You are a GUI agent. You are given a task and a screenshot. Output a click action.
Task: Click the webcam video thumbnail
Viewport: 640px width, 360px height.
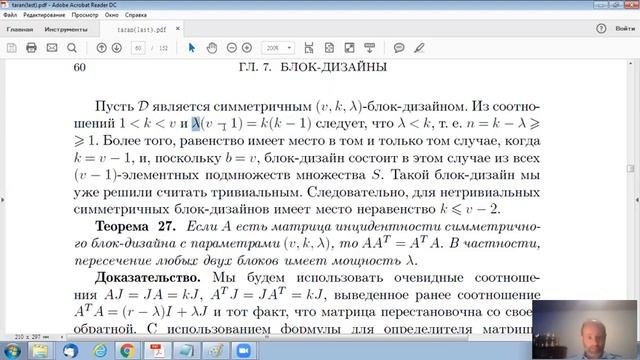[x=584, y=330]
